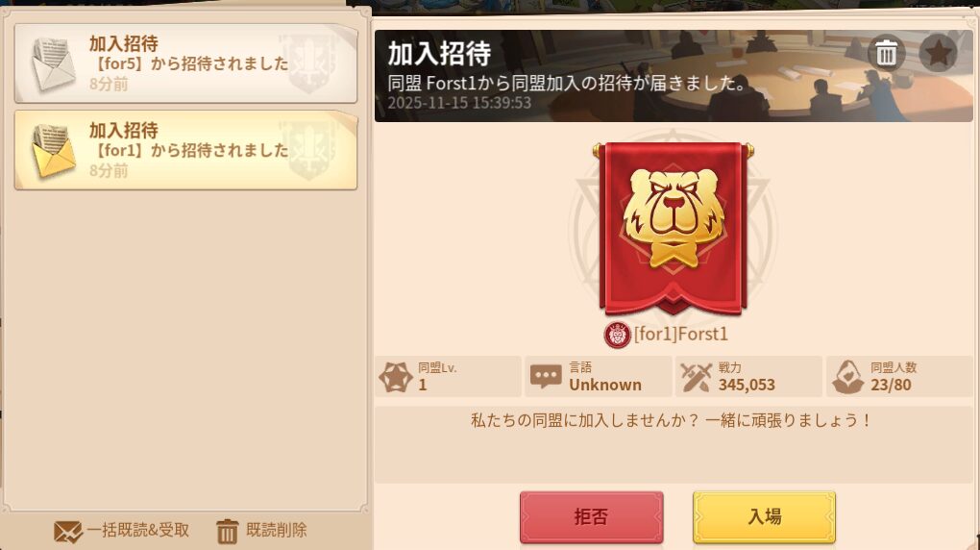Toggle the star favorite icon

pos(938,53)
